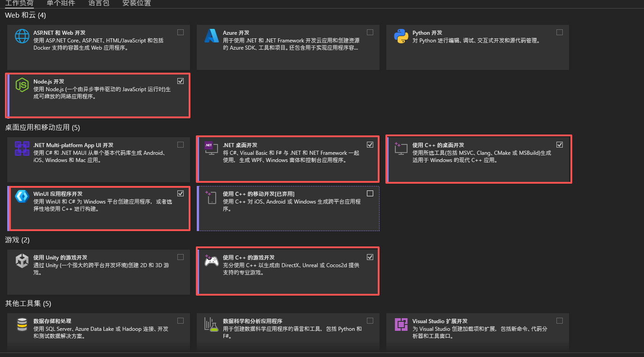This screenshot has width=644, height=357.
Task: Click the 数据科学和分析应用程序 title text
Action: pyautogui.click(x=253, y=321)
